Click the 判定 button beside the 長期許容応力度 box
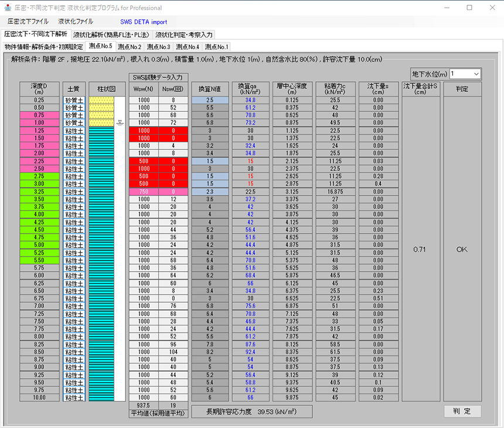The image size is (504, 428). point(462,411)
